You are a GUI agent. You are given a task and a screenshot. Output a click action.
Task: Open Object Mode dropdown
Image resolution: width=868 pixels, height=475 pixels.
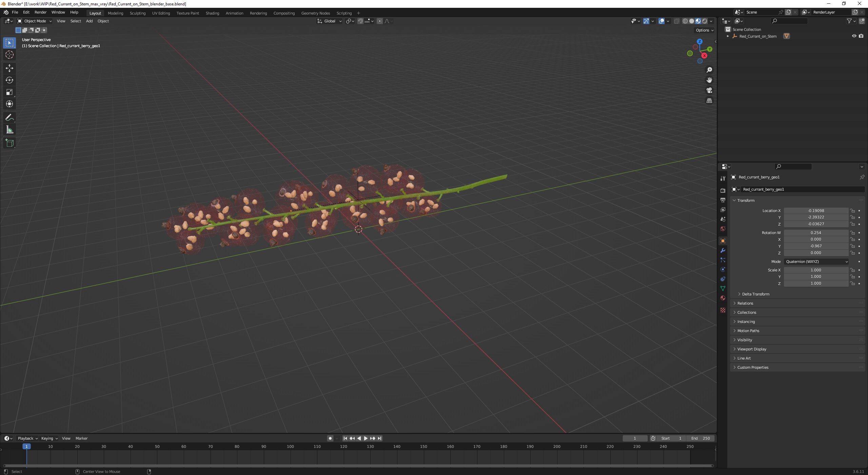pyautogui.click(x=35, y=21)
